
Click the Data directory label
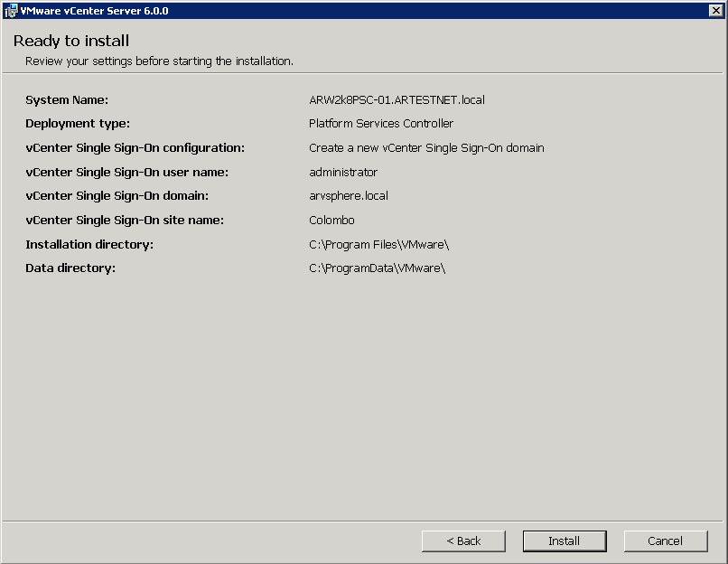click(x=70, y=268)
